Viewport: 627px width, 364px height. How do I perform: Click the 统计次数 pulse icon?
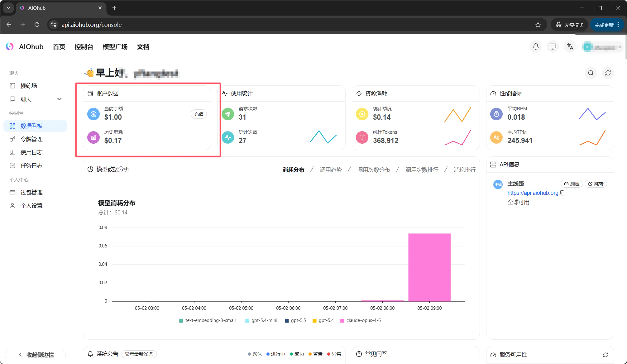228,137
